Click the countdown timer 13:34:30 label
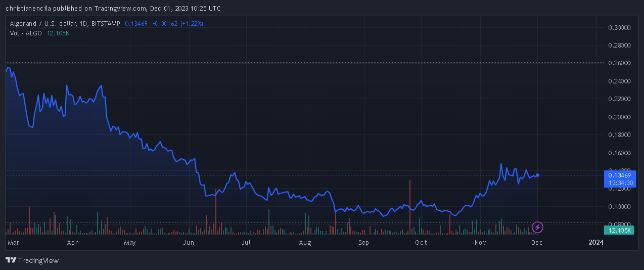The height and width of the screenshot is (270, 644). click(620, 183)
